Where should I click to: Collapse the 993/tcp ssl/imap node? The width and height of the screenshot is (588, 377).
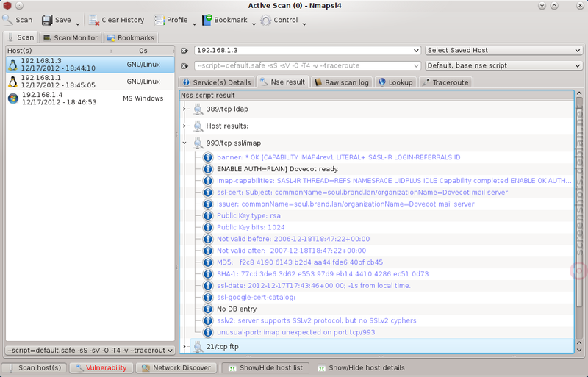184,143
